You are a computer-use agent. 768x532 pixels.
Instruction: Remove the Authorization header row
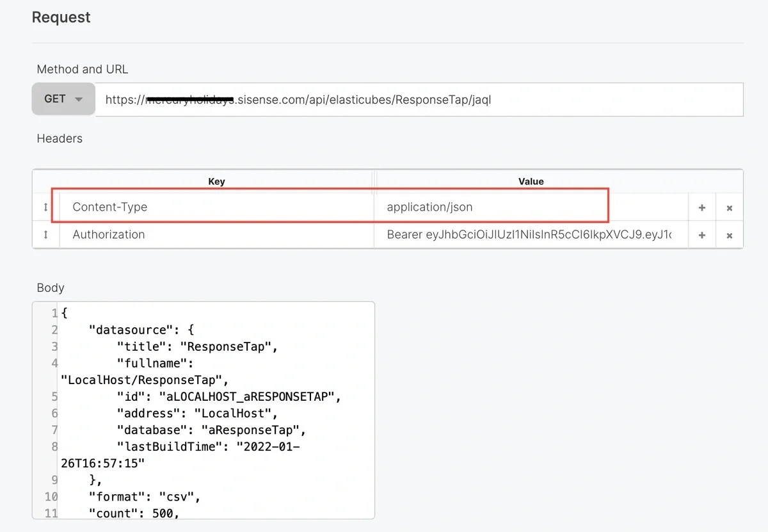click(x=730, y=235)
